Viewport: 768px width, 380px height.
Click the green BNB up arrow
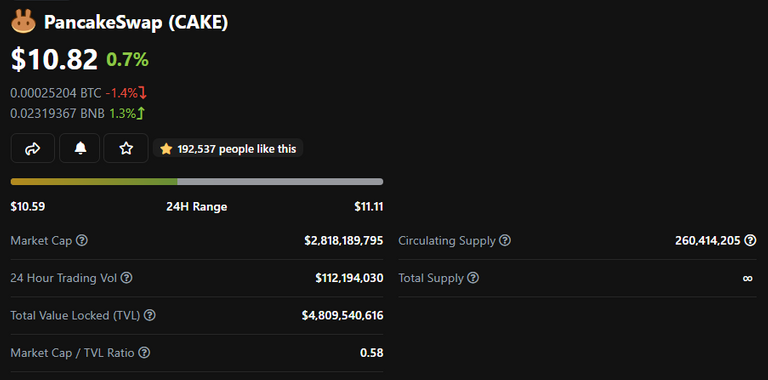pyautogui.click(x=141, y=114)
